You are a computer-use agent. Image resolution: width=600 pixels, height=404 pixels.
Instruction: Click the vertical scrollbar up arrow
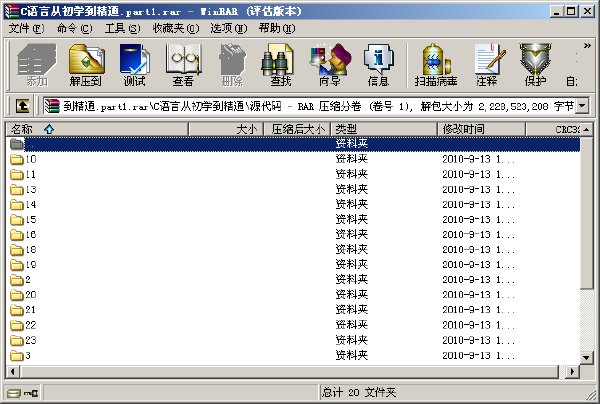586,129
